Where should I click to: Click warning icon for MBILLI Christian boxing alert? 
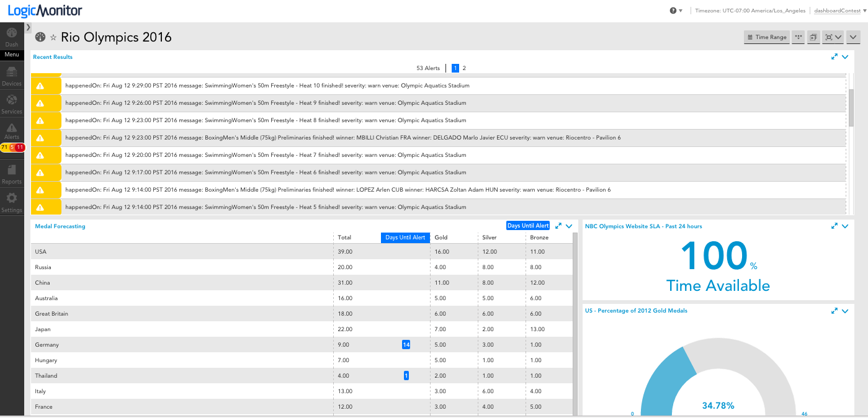pyautogui.click(x=40, y=138)
